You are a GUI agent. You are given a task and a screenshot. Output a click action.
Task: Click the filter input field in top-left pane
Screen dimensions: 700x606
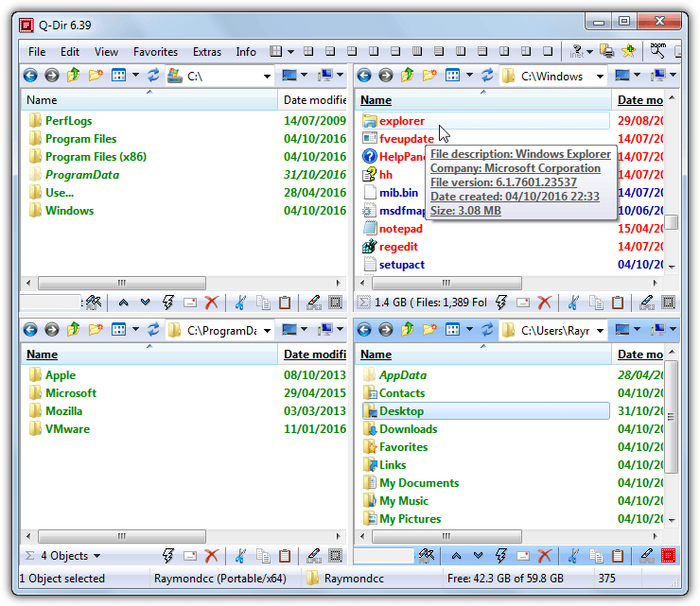coord(50,303)
